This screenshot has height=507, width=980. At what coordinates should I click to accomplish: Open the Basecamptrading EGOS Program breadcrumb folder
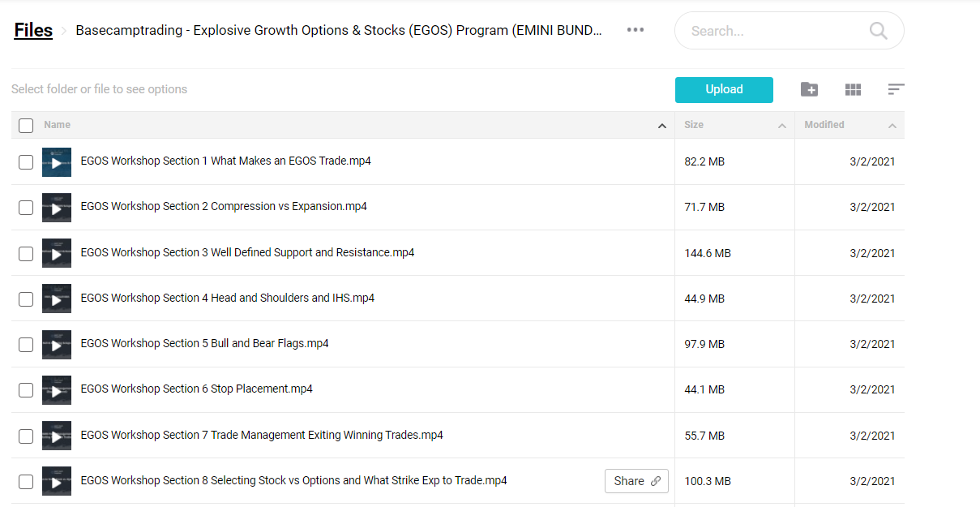339,30
